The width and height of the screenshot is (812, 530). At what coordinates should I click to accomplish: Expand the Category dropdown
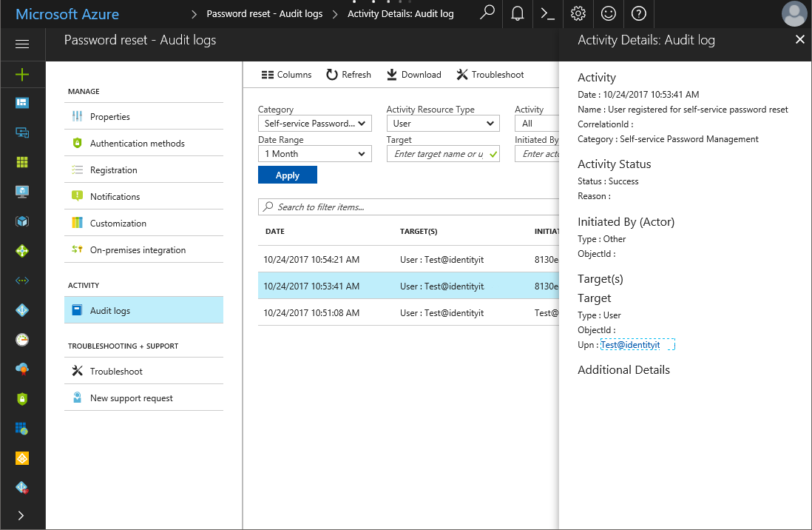pyautogui.click(x=314, y=124)
